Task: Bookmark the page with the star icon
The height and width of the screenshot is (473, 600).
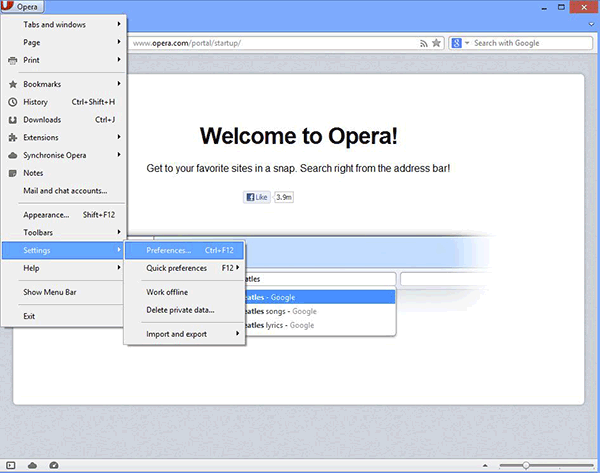Action: [x=437, y=43]
